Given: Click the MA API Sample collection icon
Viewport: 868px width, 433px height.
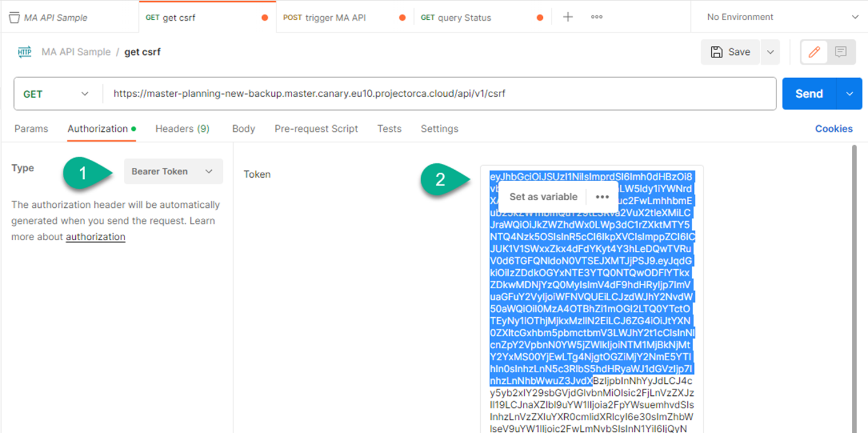Looking at the screenshot, I should coord(14,17).
